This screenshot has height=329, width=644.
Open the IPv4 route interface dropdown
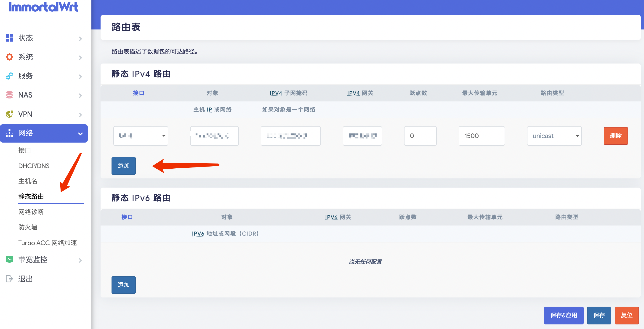pos(141,136)
